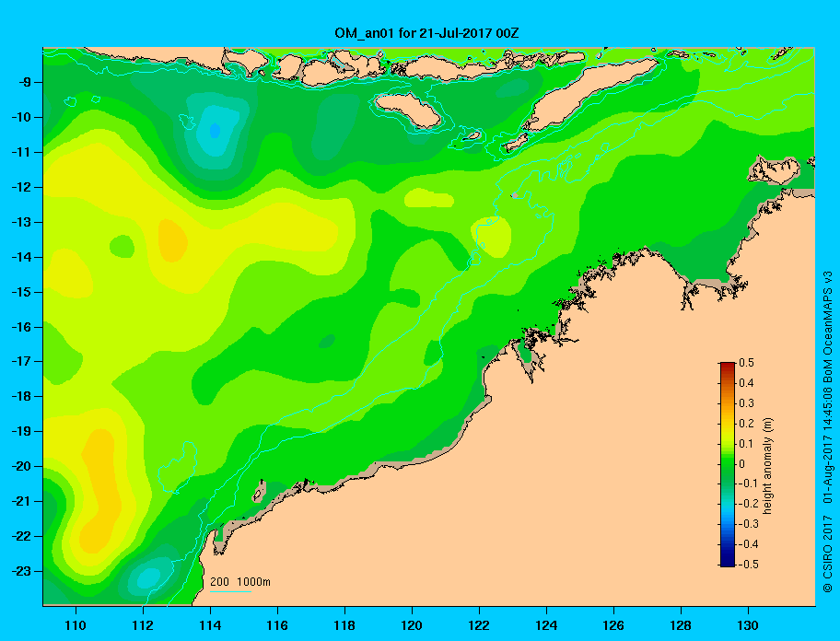Click the oval island south of the island chain
The height and width of the screenshot is (641, 840).
click(408, 110)
